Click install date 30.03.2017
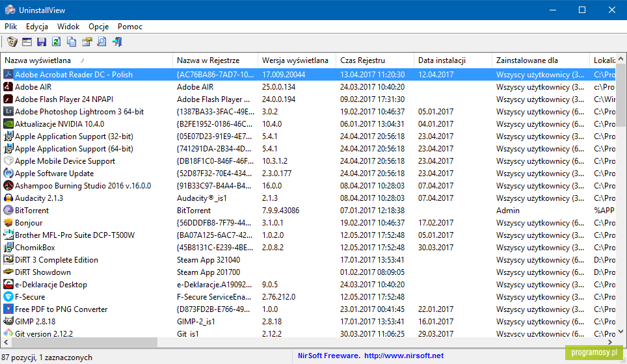Viewport: 627px width, 364px height. (436, 248)
